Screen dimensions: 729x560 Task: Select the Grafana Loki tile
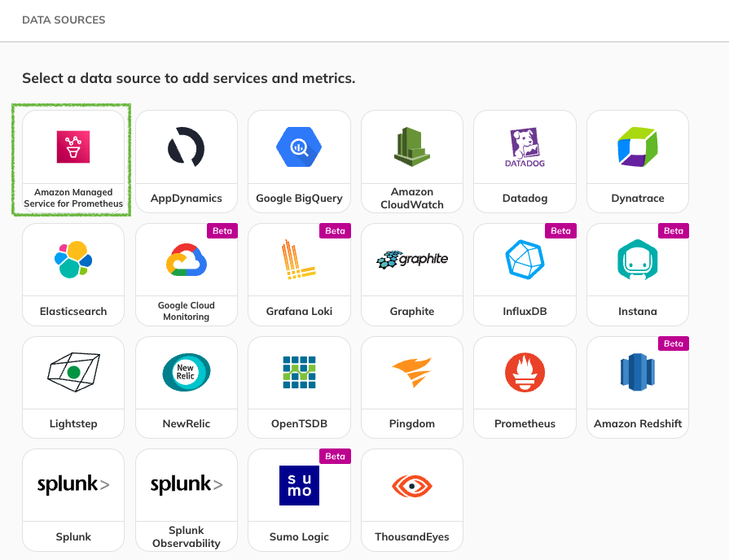point(299,273)
